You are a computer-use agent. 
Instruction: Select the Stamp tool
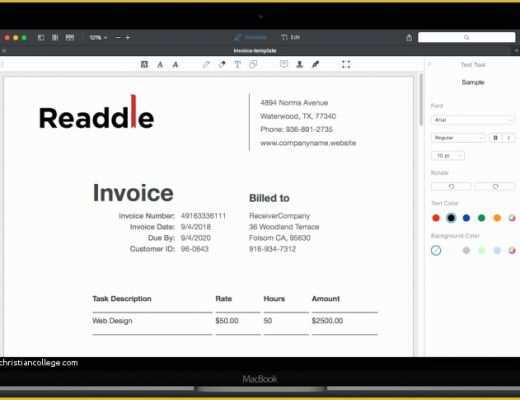pos(300,64)
